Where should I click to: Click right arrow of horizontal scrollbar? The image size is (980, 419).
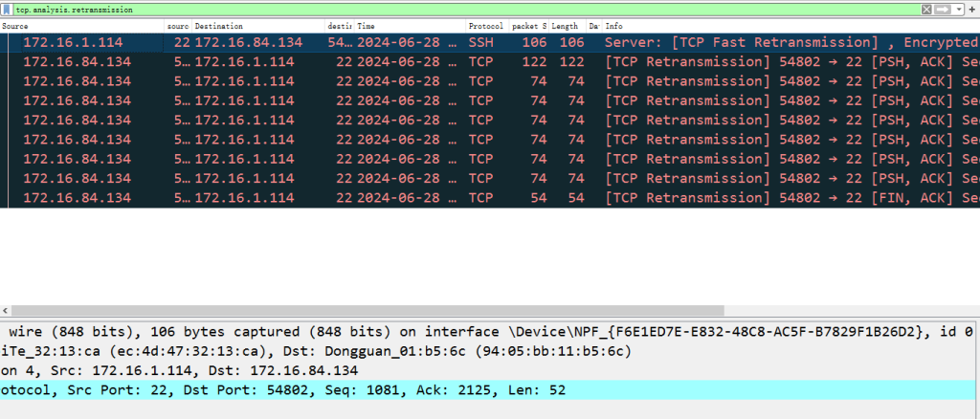(x=973, y=311)
